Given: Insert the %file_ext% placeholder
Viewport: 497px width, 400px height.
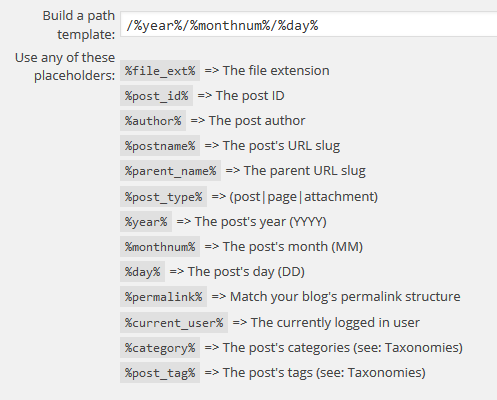Looking at the screenshot, I should point(160,71).
